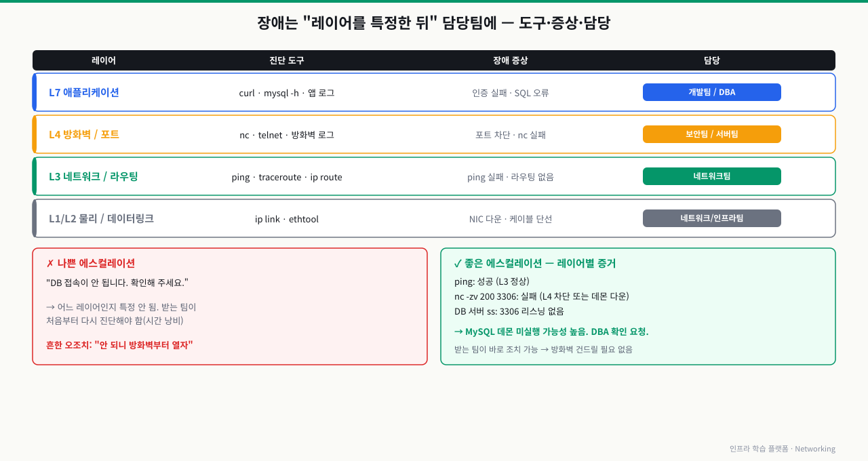Click the 보안팀 / 서버팀 badge
Screen dimensions: 868x461
(711, 134)
